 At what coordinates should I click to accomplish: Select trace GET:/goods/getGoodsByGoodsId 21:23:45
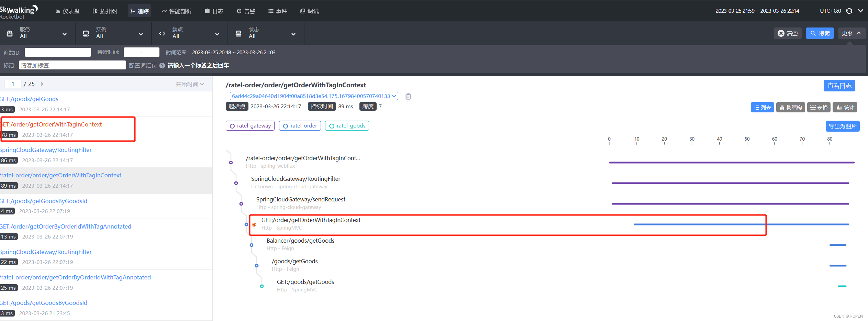[x=106, y=308]
